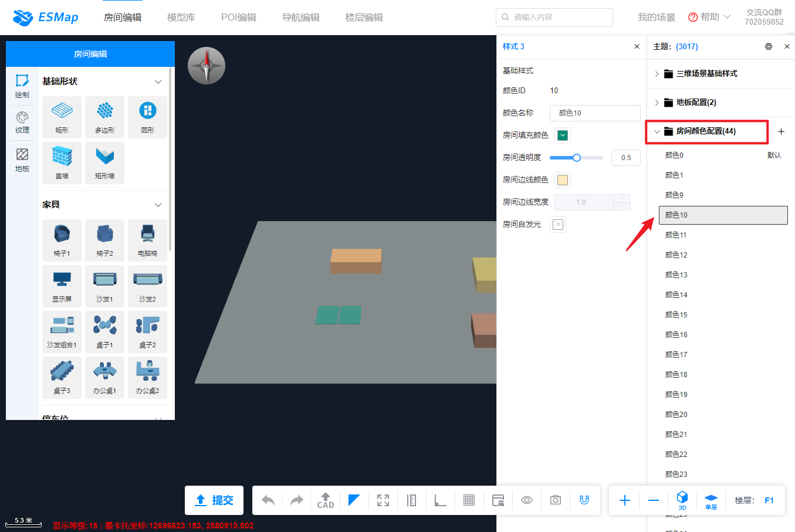This screenshot has width=795, height=532.
Task: Pick the 桌子3 conference table item
Action: click(62, 378)
